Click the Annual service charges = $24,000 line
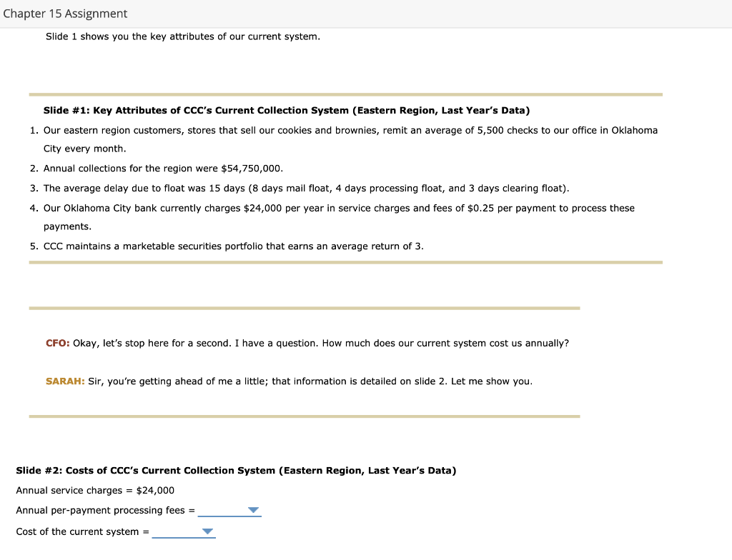732x560 pixels. coord(95,491)
